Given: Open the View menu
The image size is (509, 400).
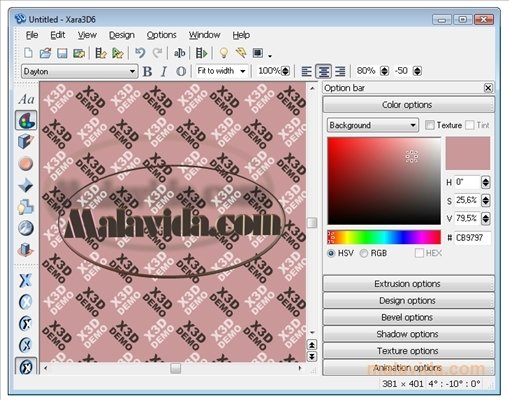Looking at the screenshot, I should click(x=87, y=35).
